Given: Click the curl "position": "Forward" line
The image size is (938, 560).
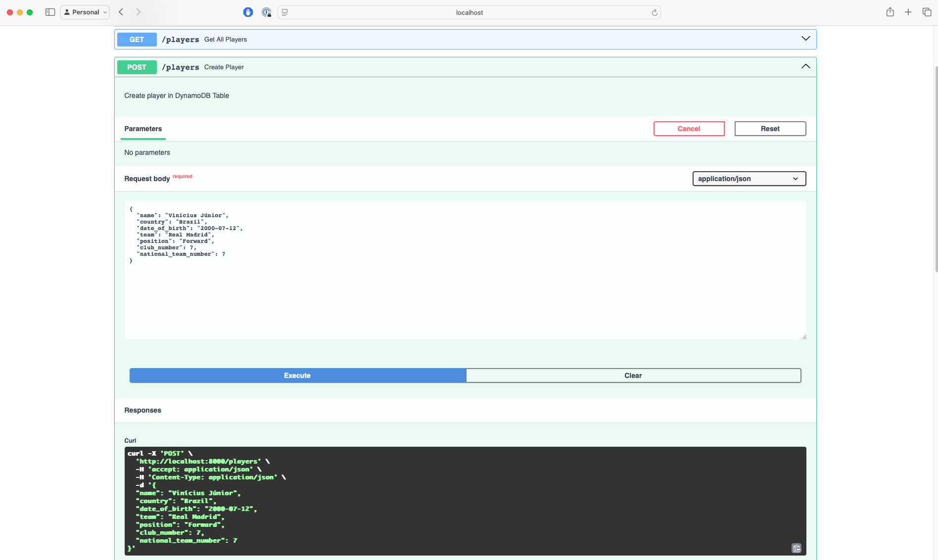Looking at the screenshot, I should [180, 524].
